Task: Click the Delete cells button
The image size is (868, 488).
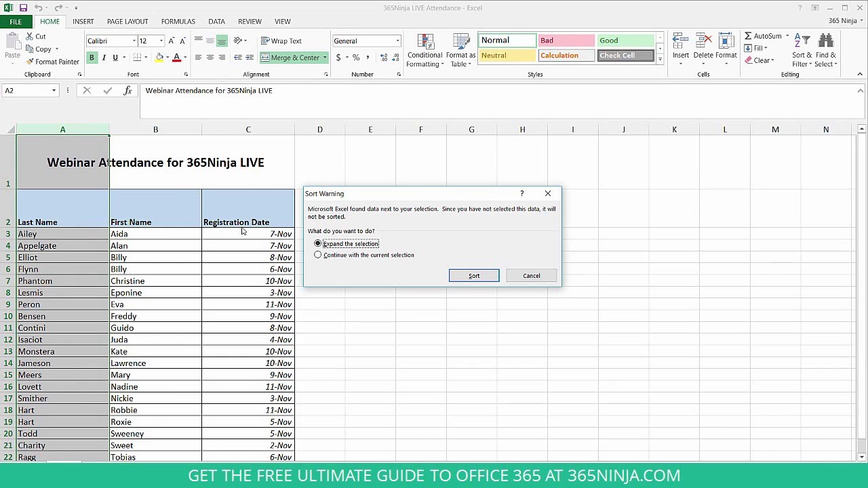Action: coord(703,49)
